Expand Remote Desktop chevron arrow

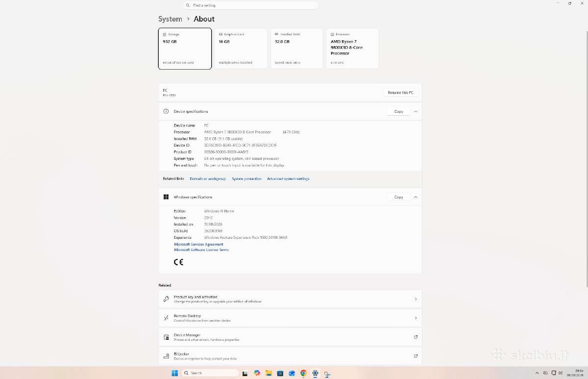[x=416, y=318]
